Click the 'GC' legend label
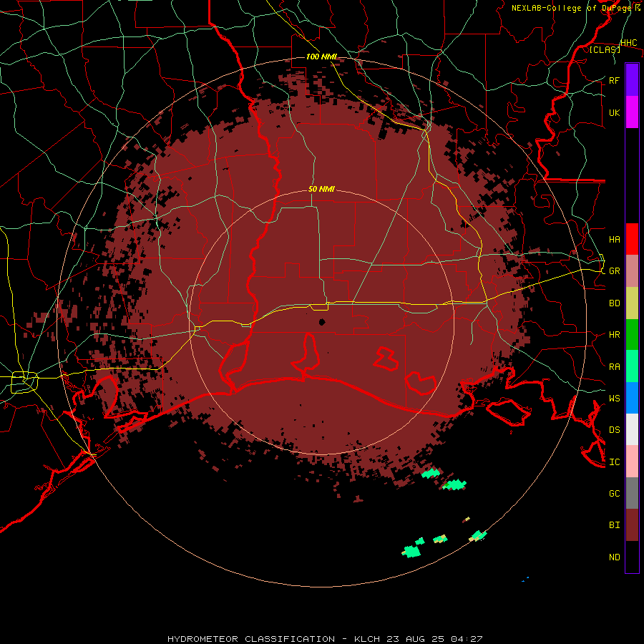Image resolution: width=644 pixels, height=644 pixels. click(x=614, y=494)
